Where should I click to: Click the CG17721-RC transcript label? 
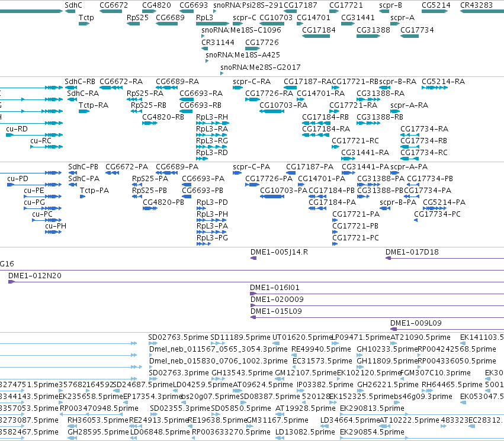click(355, 141)
